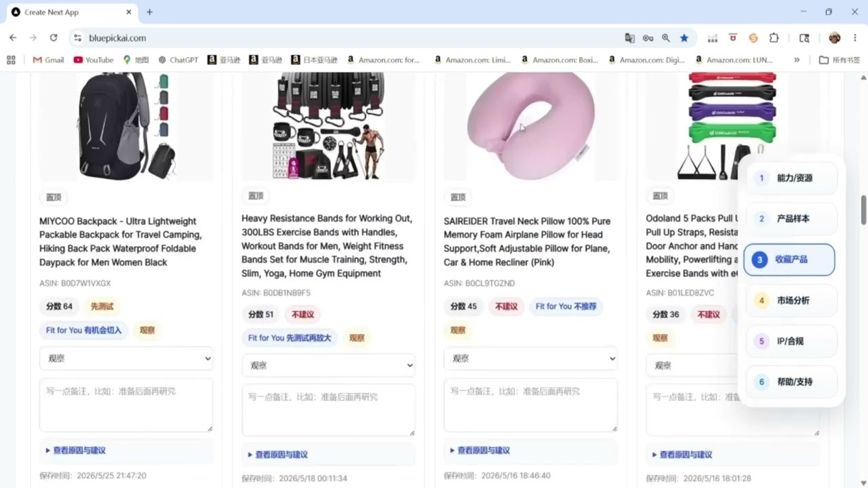Open the Chrome profile avatar

835,38
